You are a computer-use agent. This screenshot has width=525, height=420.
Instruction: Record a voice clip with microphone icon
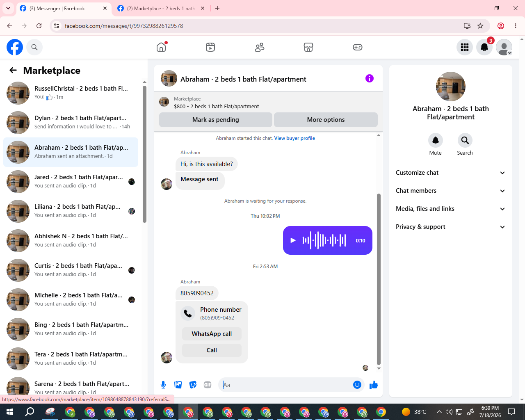pyautogui.click(x=163, y=385)
